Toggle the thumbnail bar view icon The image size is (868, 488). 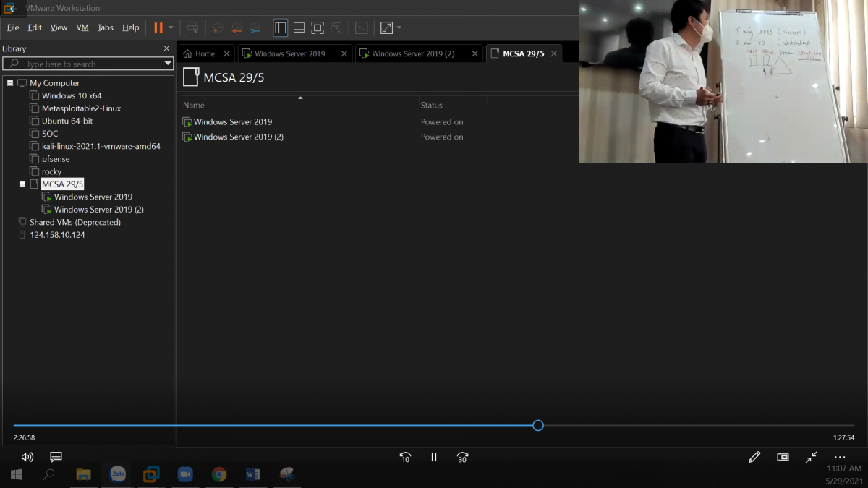point(299,28)
